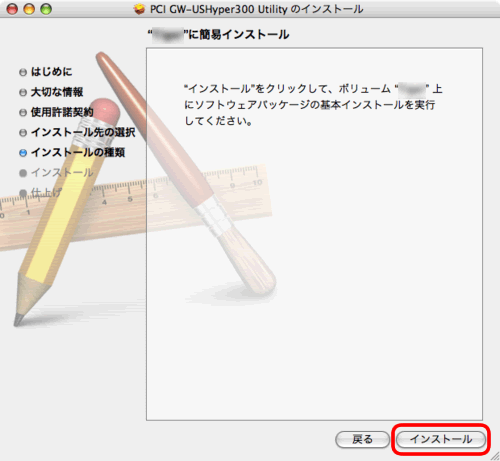Click the window title text
Screen dimensions: 500x461
[x=256, y=9]
